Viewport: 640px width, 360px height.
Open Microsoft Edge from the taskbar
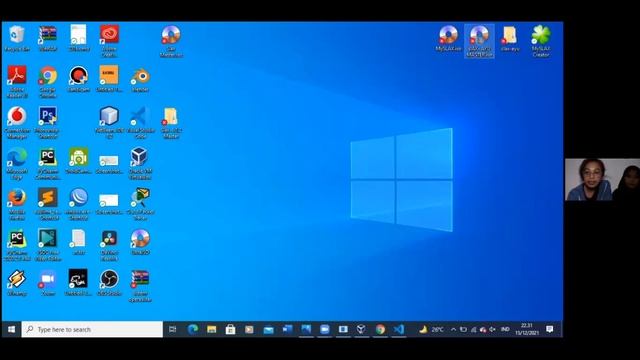point(193,329)
